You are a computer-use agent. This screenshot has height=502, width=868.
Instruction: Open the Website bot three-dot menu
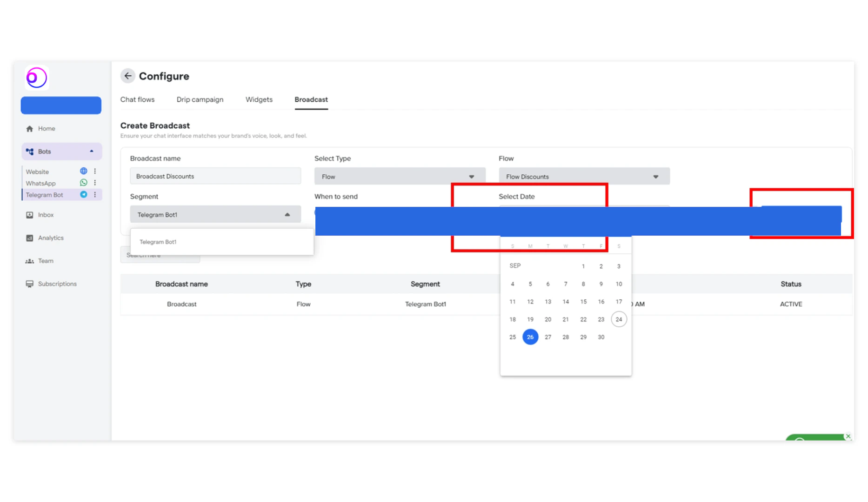pyautogui.click(x=95, y=171)
